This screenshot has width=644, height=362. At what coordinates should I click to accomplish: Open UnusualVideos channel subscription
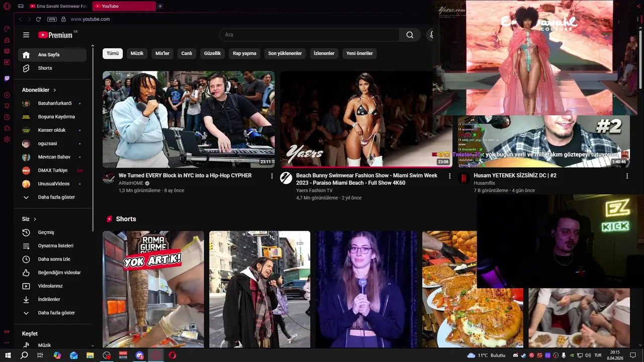(52, 184)
